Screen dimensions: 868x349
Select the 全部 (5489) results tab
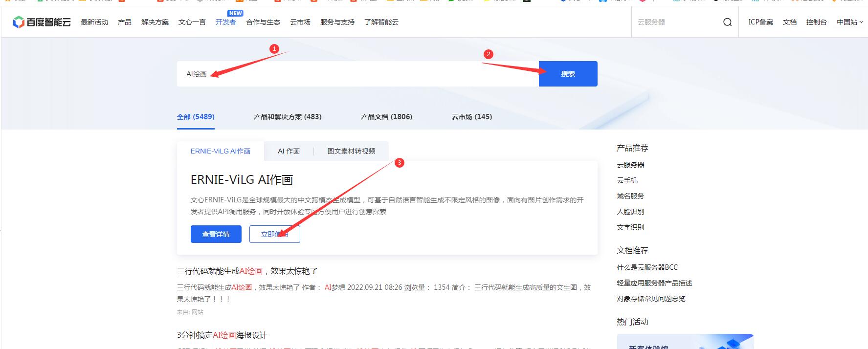(x=196, y=117)
